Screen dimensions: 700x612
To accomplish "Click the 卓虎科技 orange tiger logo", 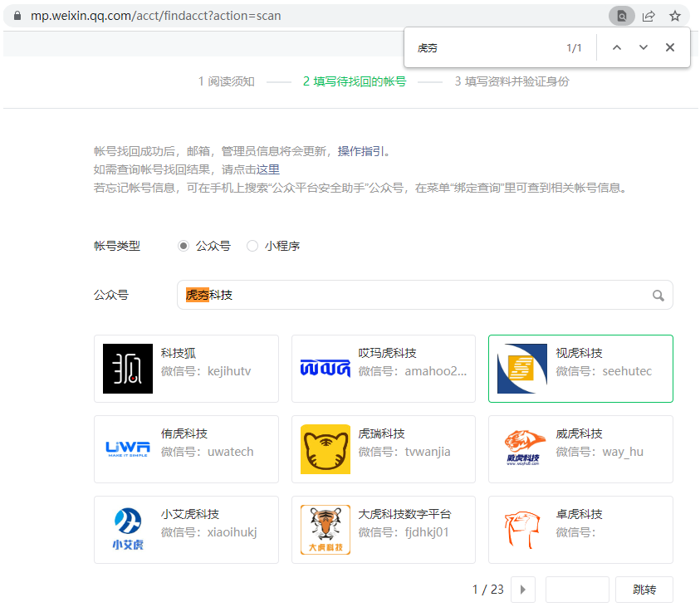I will pyautogui.click(x=521, y=530).
